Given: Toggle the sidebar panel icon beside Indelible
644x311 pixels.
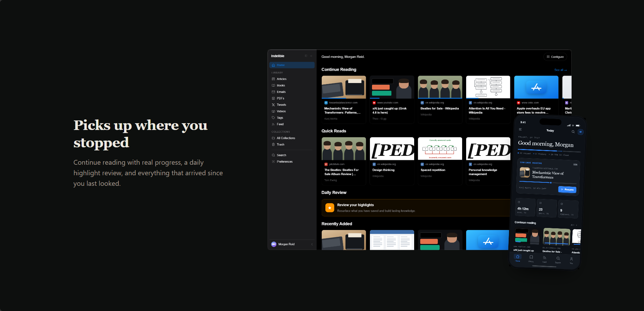Looking at the screenshot, I should pos(306,56).
